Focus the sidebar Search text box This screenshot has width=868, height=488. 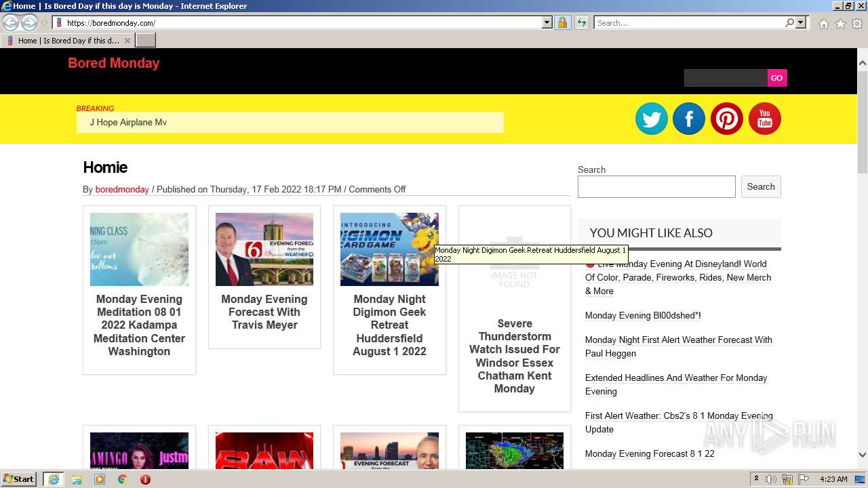click(656, 187)
